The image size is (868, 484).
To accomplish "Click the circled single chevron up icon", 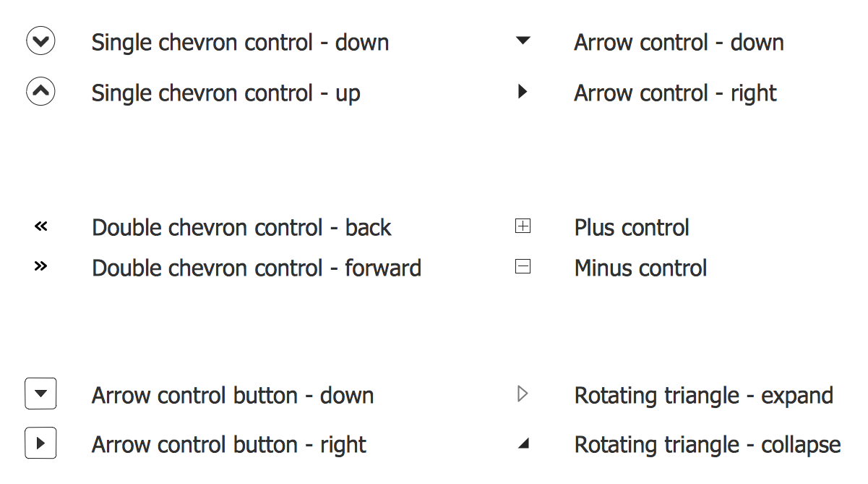I will (x=40, y=91).
